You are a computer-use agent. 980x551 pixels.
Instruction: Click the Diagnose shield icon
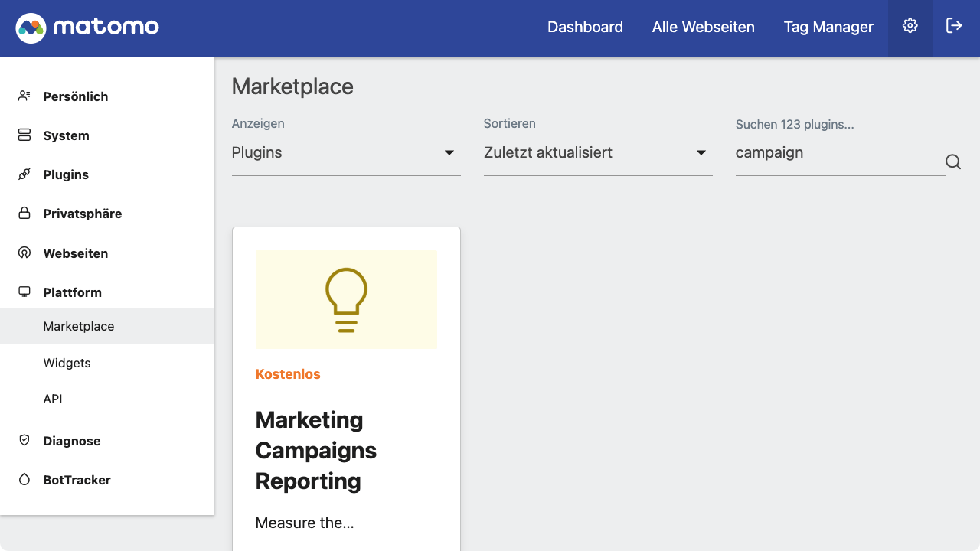tap(24, 440)
